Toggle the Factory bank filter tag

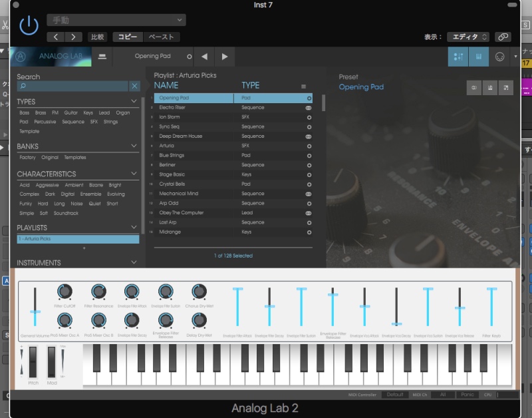pyautogui.click(x=27, y=158)
